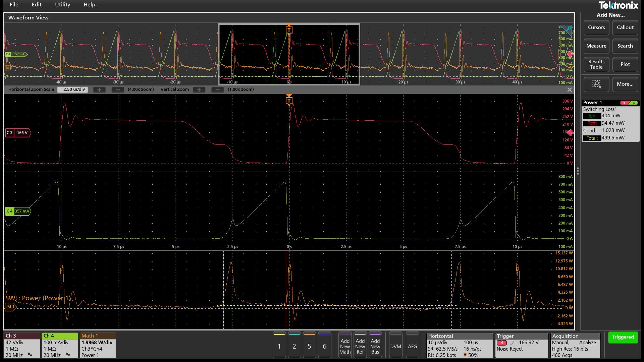The width and height of the screenshot is (644, 362).
Task: Increase vertical zoom with plus button
Action: pos(199,90)
